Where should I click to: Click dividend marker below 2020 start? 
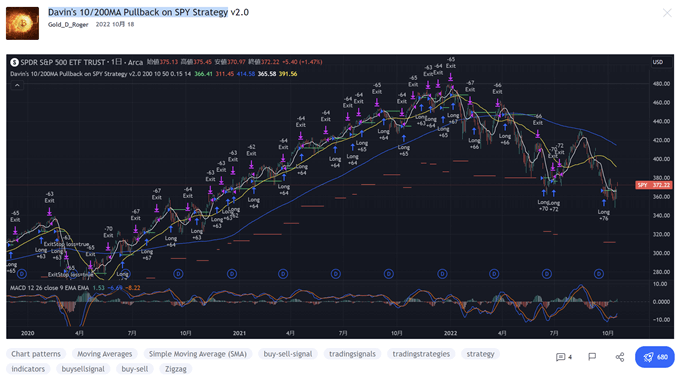tap(22, 274)
